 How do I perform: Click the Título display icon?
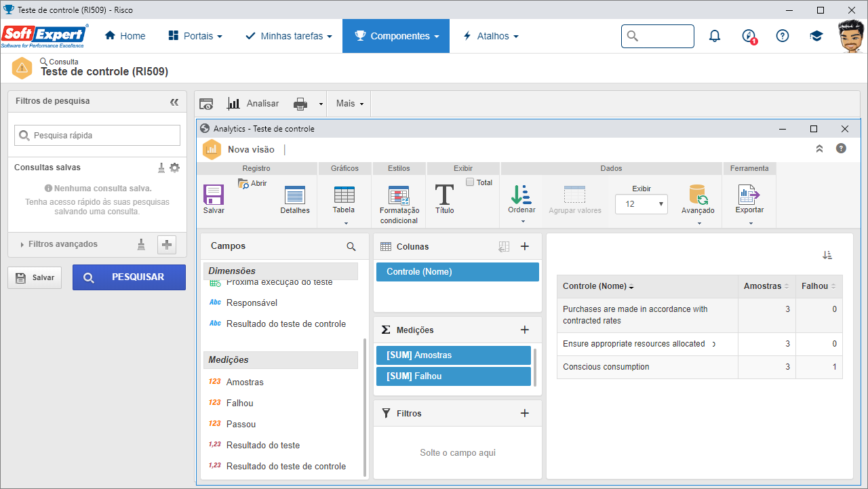(445, 195)
